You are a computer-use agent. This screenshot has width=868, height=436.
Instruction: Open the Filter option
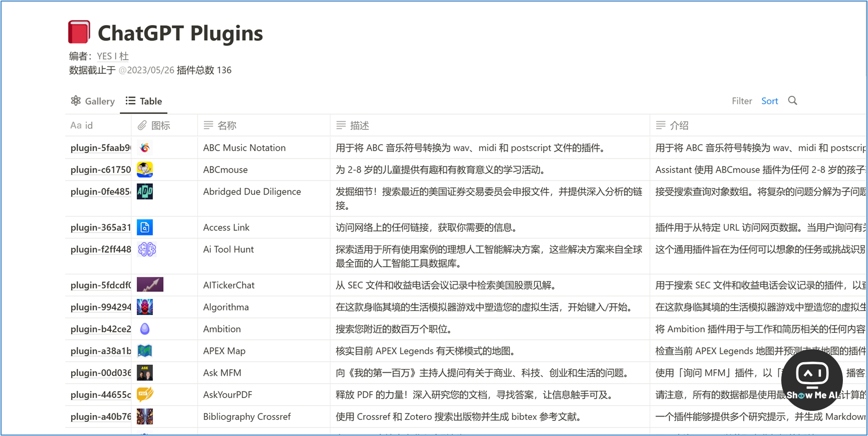coord(741,101)
